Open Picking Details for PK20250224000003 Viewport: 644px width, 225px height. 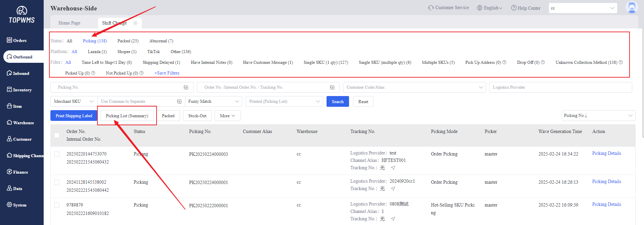[606, 153]
